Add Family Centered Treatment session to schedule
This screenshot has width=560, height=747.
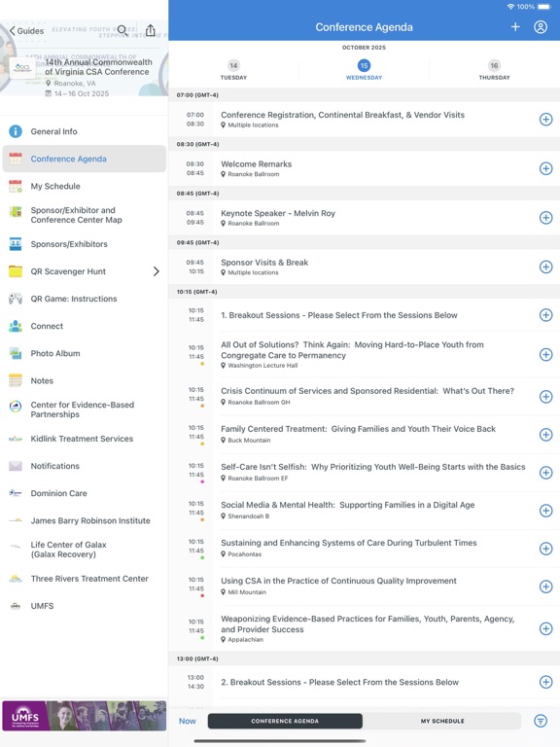(545, 435)
